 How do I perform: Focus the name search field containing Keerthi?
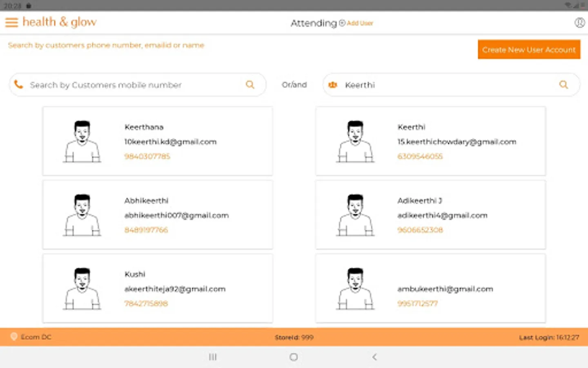(451, 85)
